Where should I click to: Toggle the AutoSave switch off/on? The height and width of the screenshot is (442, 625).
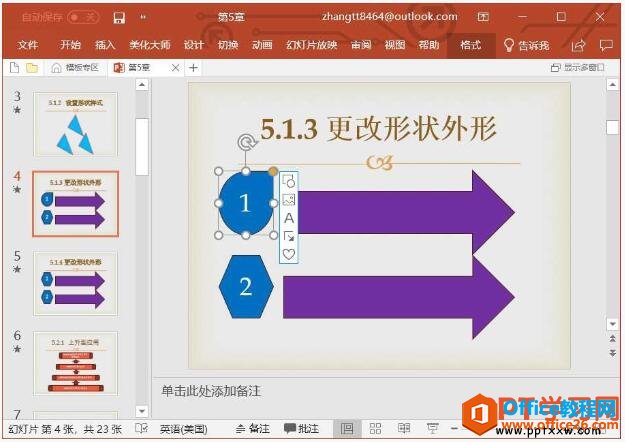83,17
